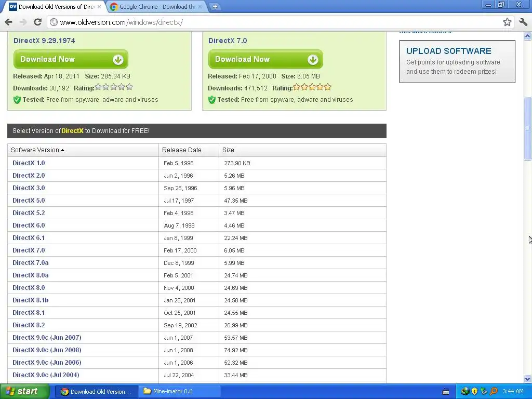532x399 pixels.
Task: Switch to the Google Chrome download tab
Action: pyautogui.click(x=157, y=7)
